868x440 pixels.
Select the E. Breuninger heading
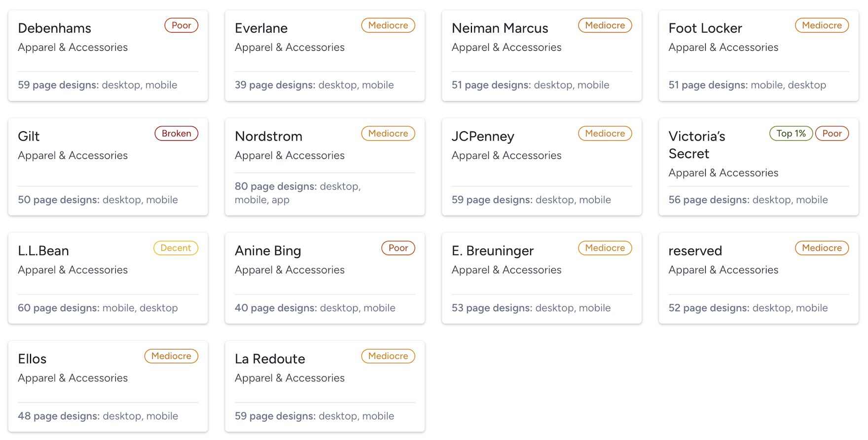tap(492, 251)
